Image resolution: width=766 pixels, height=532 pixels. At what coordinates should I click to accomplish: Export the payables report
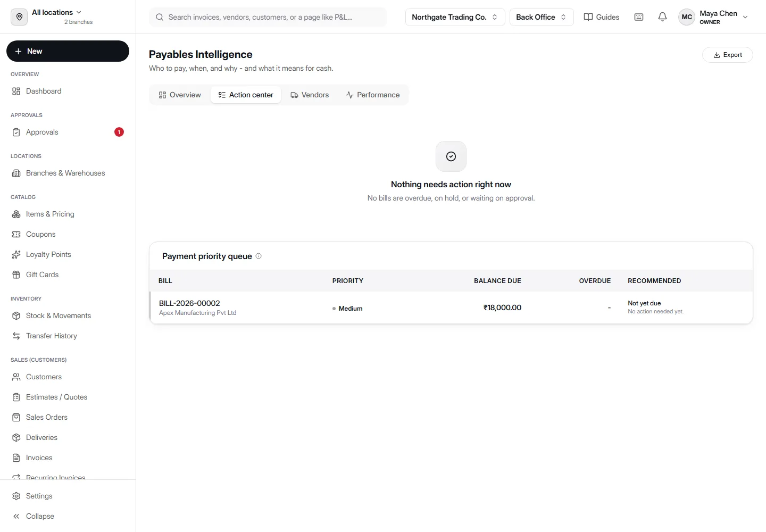728,55
